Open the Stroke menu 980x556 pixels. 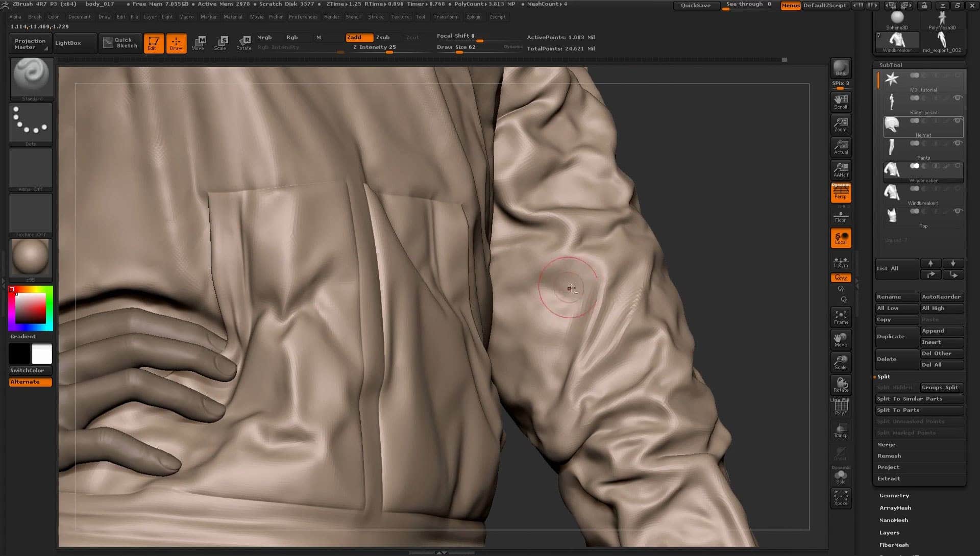click(376, 17)
